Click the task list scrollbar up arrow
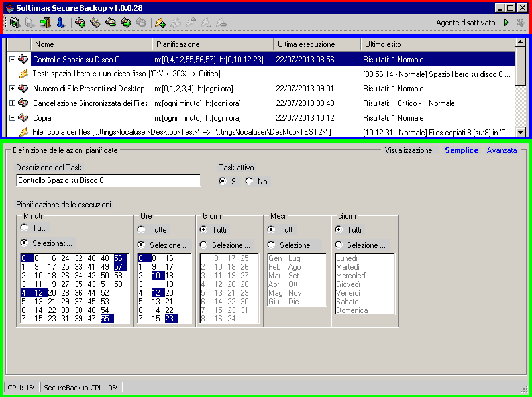This screenshot has height=397, width=532. (520, 43)
